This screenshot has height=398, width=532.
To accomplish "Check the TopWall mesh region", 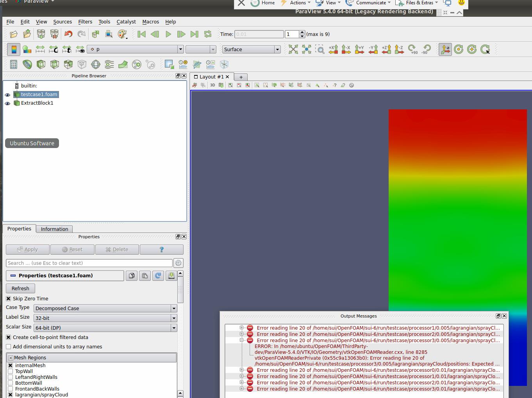I will click(x=11, y=371).
